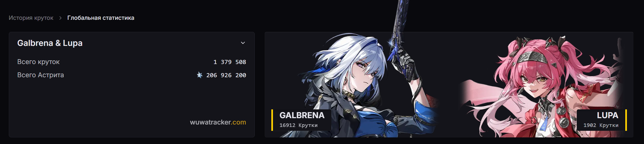Screen dimensions: 644x144
Task: Select the Глобальная статистика breadcrumb item
Action: [x=101, y=18]
